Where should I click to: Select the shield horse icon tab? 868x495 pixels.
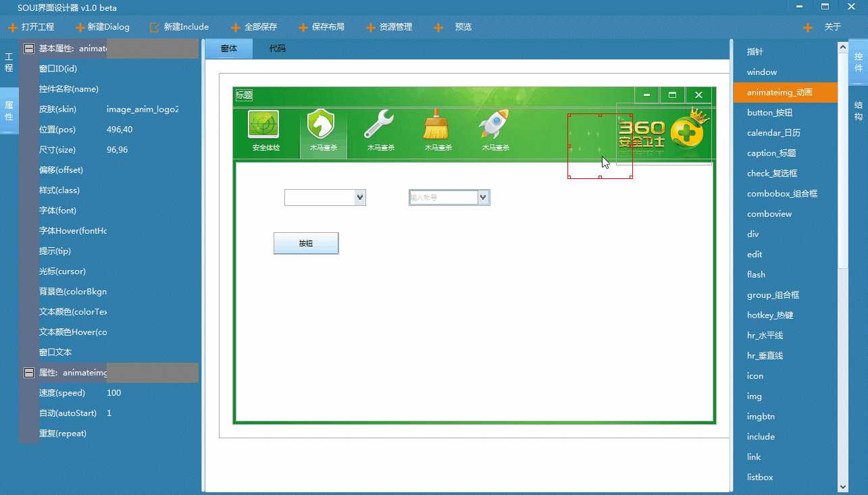323,133
